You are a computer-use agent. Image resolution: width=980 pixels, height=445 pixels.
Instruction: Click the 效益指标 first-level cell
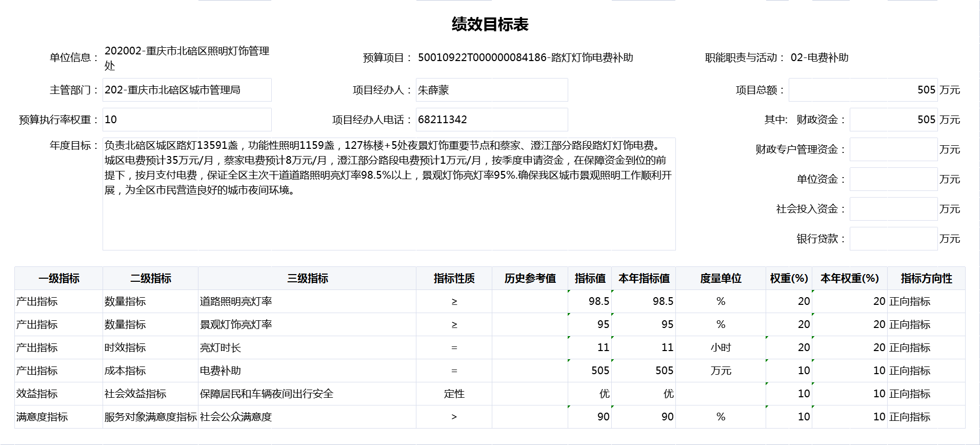click(58, 394)
